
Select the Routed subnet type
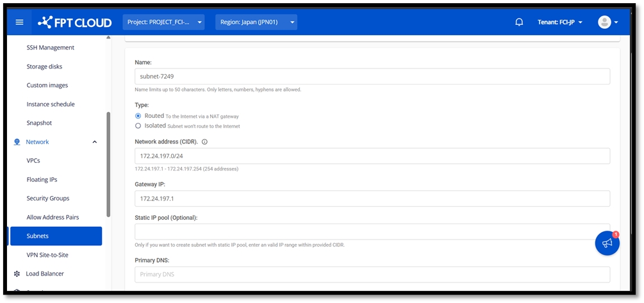click(x=138, y=116)
